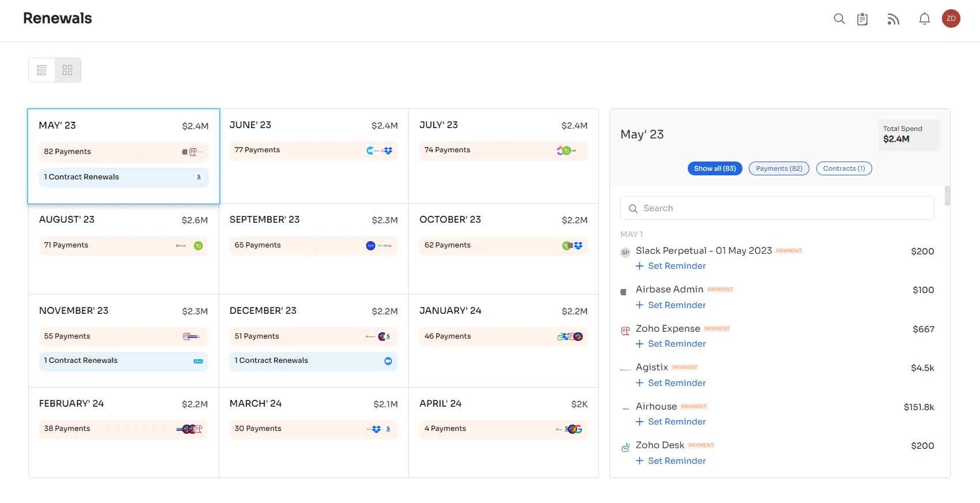The height and width of the screenshot is (503, 980).
Task: Switch to grid view
Action: (67, 70)
